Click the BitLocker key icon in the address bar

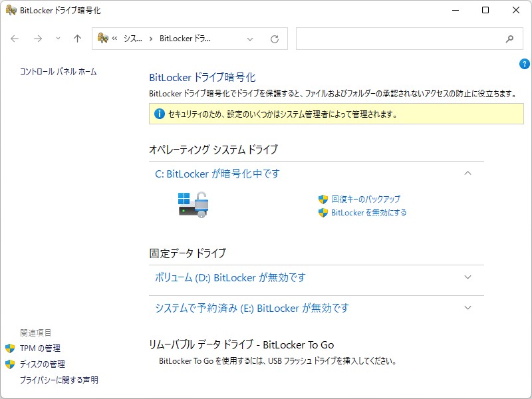coord(102,39)
